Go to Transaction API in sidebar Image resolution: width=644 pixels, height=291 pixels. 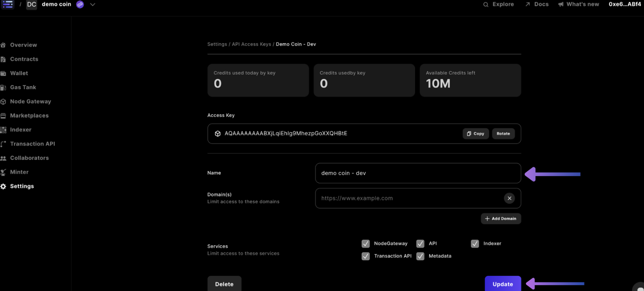32,144
